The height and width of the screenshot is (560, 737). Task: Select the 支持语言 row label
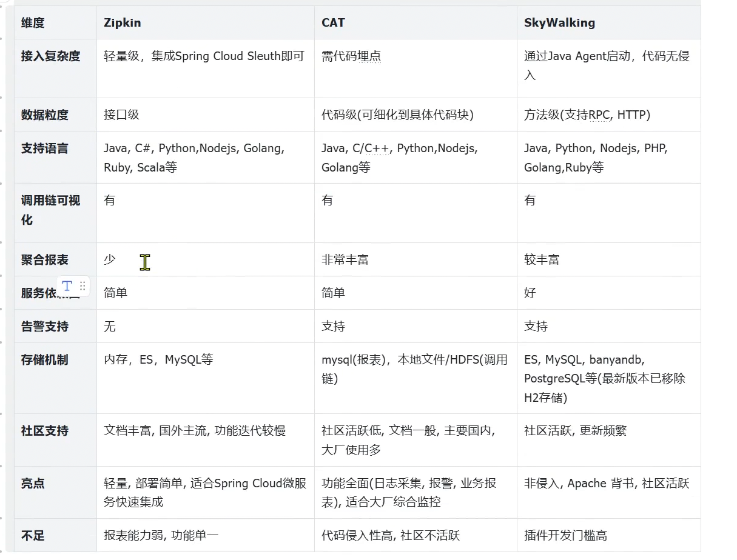point(45,148)
